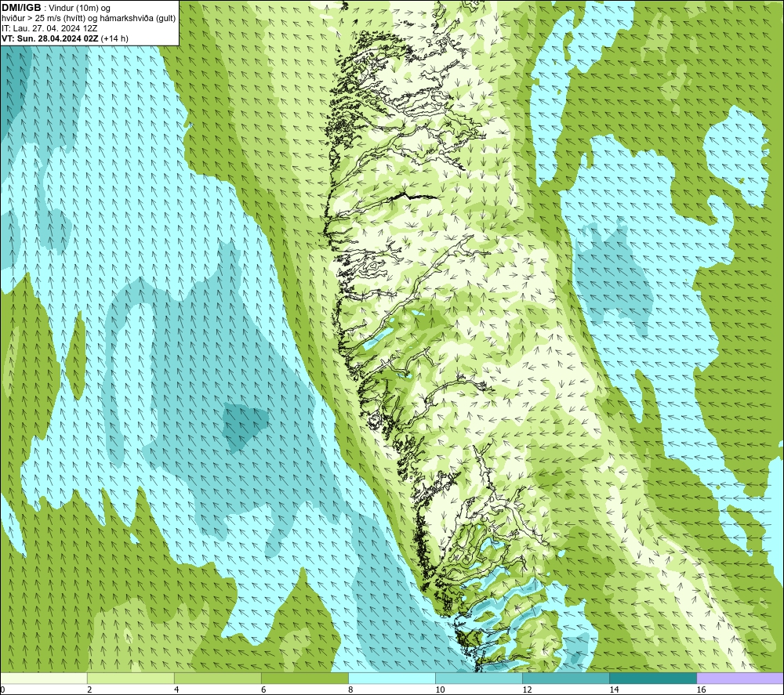Screen dimensions: 784x695
Task: Click the scale label "8"
Action: [x=350, y=690]
